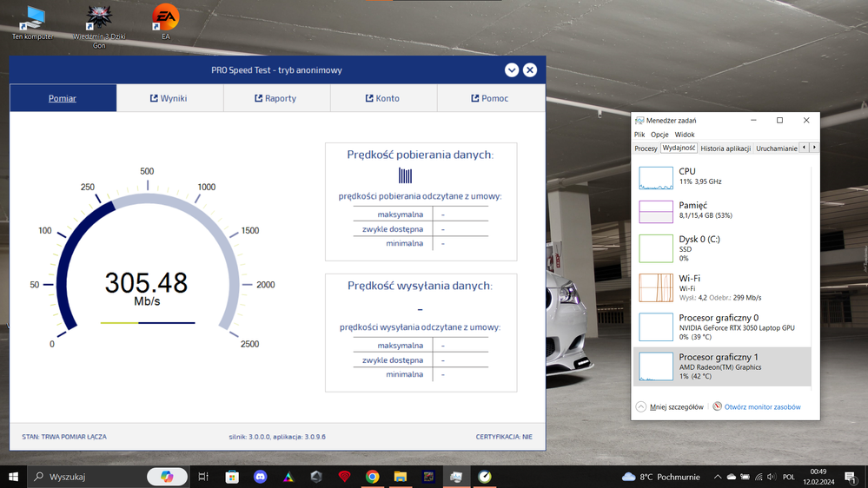Switch to the Wyniki tab

pyautogui.click(x=169, y=98)
